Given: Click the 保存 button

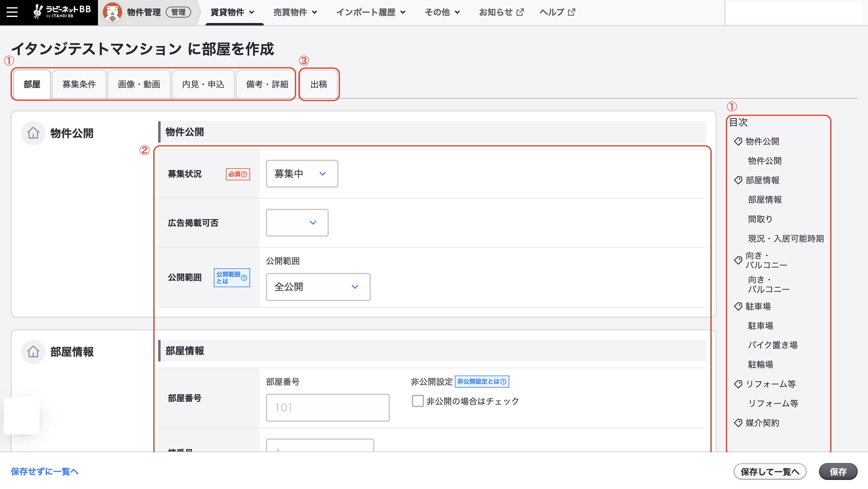Looking at the screenshot, I should 838,471.
